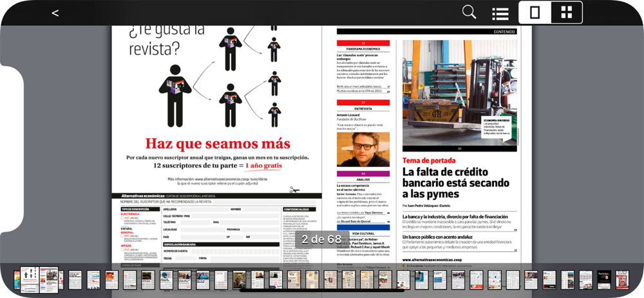Select the enlarged contents page thumbnail
This screenshot has width=644, height=298.
tap(49, 279)
